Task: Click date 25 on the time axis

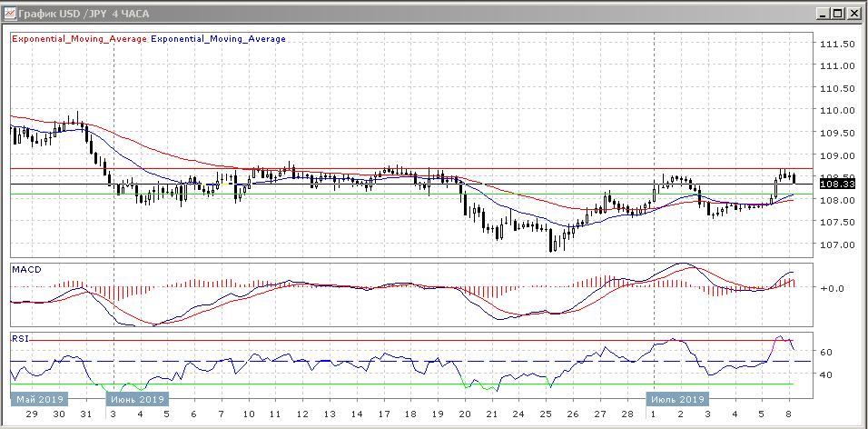Action: (x=547, y=414)
